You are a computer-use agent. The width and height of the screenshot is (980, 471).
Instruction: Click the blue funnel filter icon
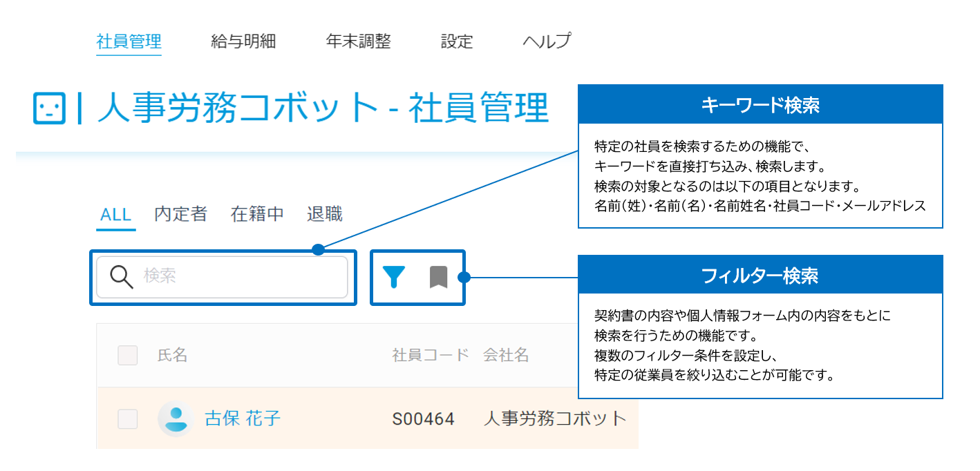point(393,277)
